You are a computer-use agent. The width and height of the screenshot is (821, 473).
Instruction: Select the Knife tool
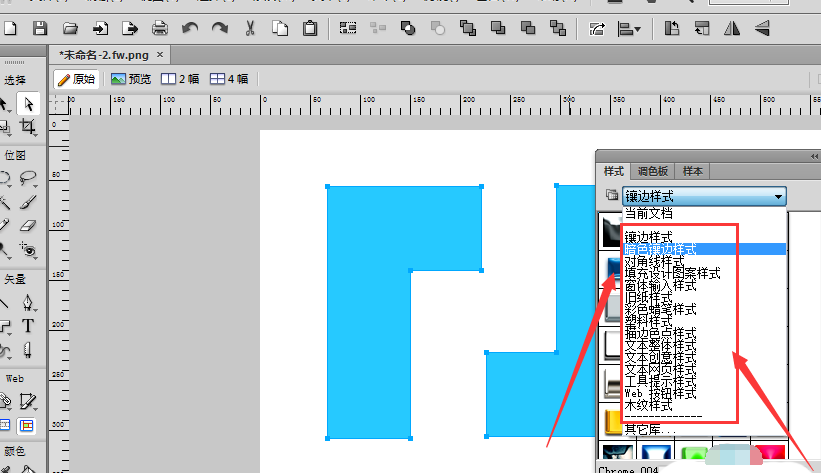(x=28, y=349)
